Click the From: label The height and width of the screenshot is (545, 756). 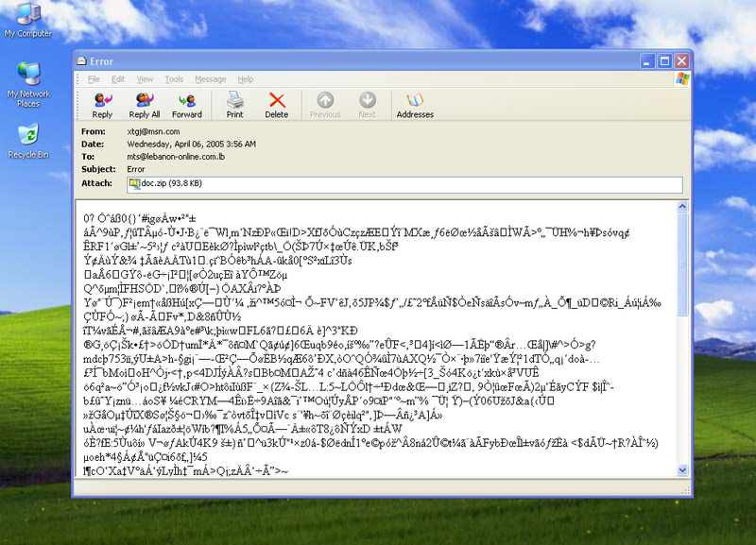[93, 131]
